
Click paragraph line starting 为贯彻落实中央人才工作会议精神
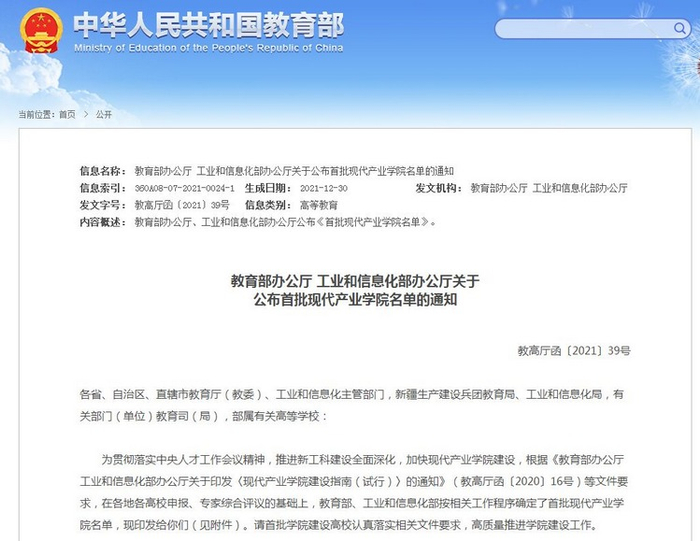[x=363, y=460]
